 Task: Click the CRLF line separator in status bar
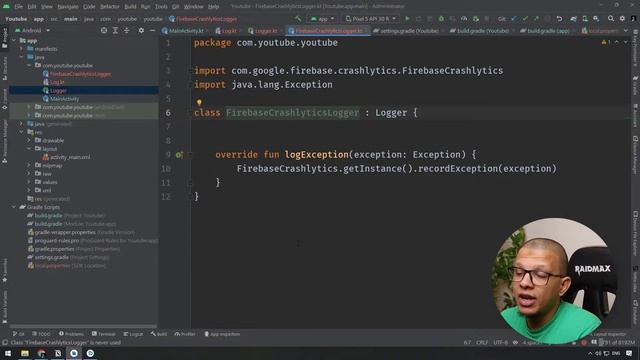tap(482, 342)
